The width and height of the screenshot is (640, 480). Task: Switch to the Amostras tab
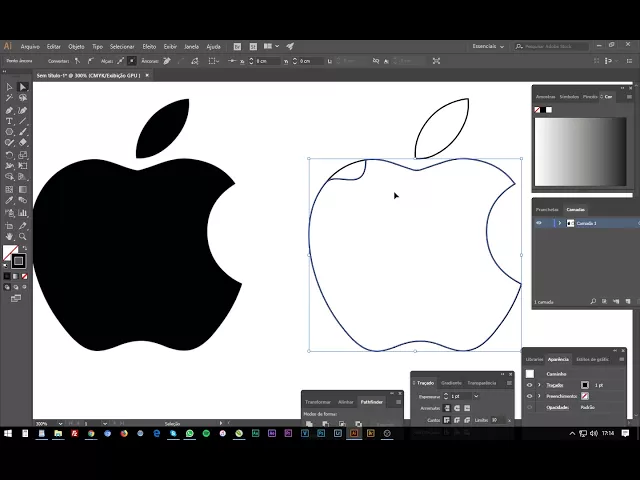pos(545,97)
